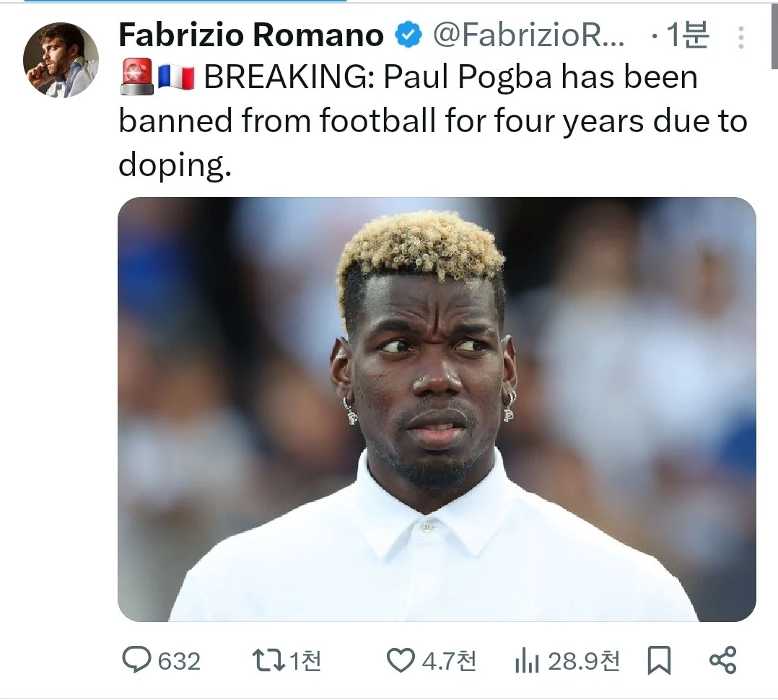778x700 pixels.
Task: Click the reply speech bubble icon
Action: [136, 660]
